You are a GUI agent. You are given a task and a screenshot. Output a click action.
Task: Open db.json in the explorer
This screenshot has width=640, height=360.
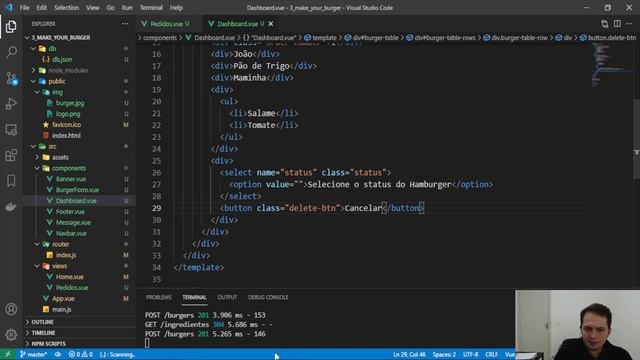point(62,60)
